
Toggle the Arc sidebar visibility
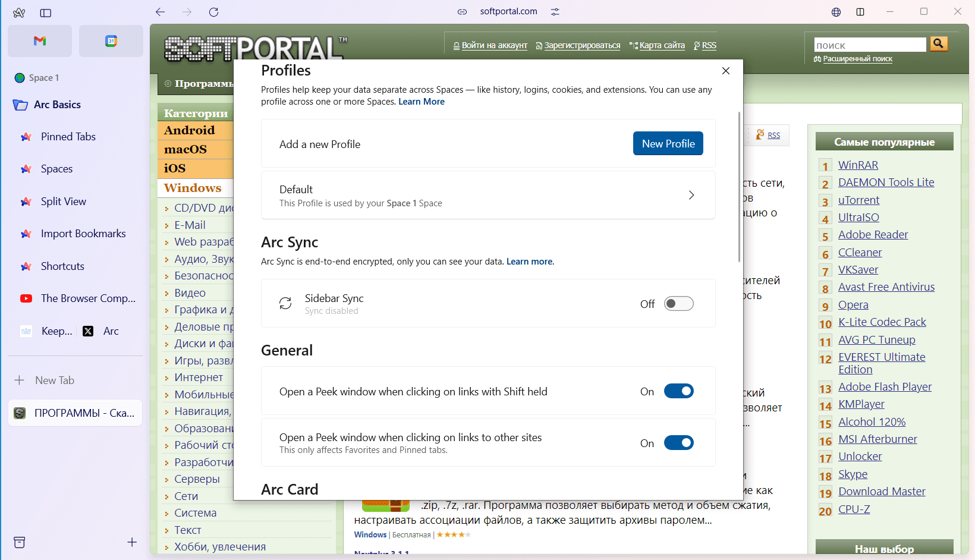click(x=46, y=12)
